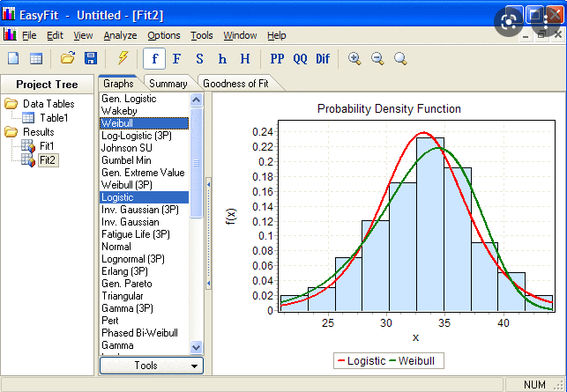Switch to the Goodness of Fit tab

click(235, 84)
